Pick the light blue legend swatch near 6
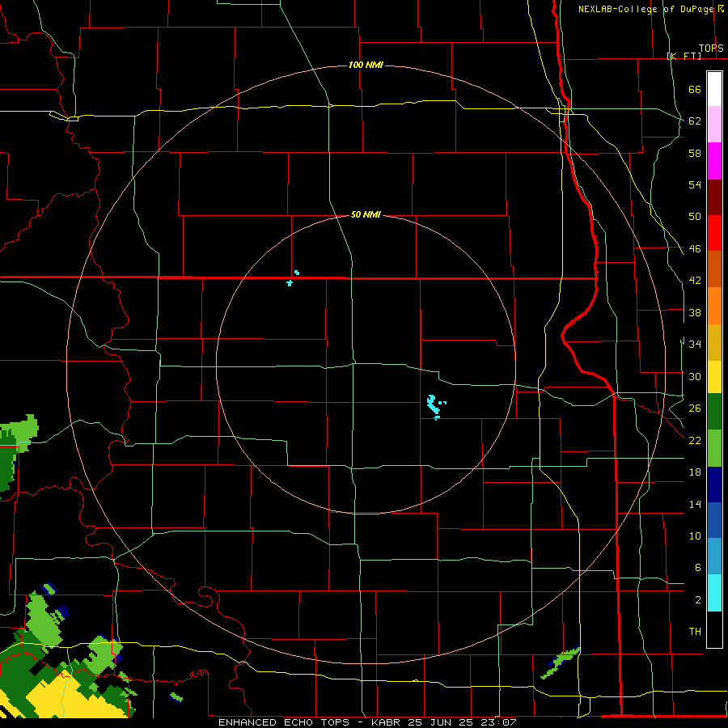728x728 pixels. tap(714, 557)
